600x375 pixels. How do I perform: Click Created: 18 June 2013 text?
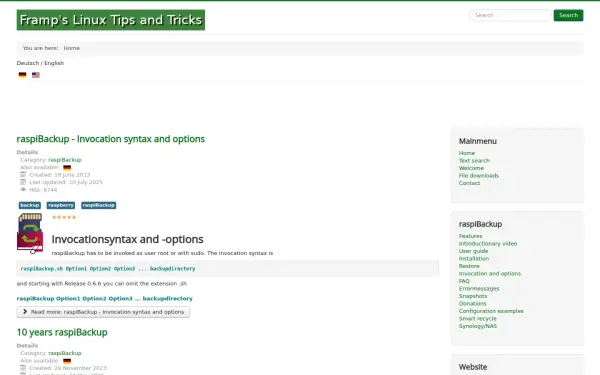(x=60, y=175)
